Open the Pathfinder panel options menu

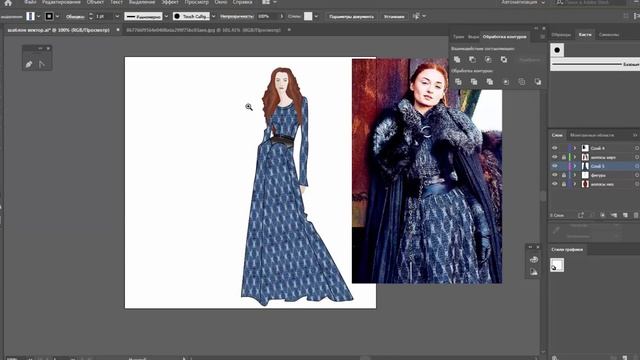(542, 37)
